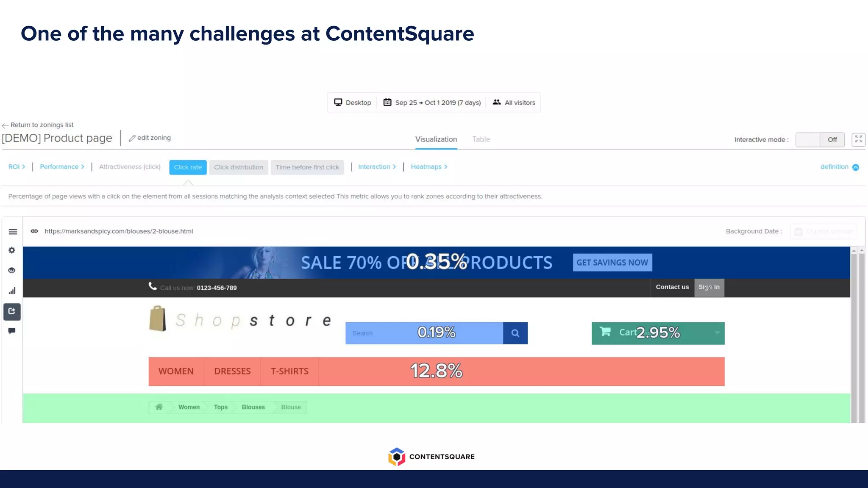The image size is (868, 488).
Task: Select the Click distribution metric
Action: click(239, 167)
